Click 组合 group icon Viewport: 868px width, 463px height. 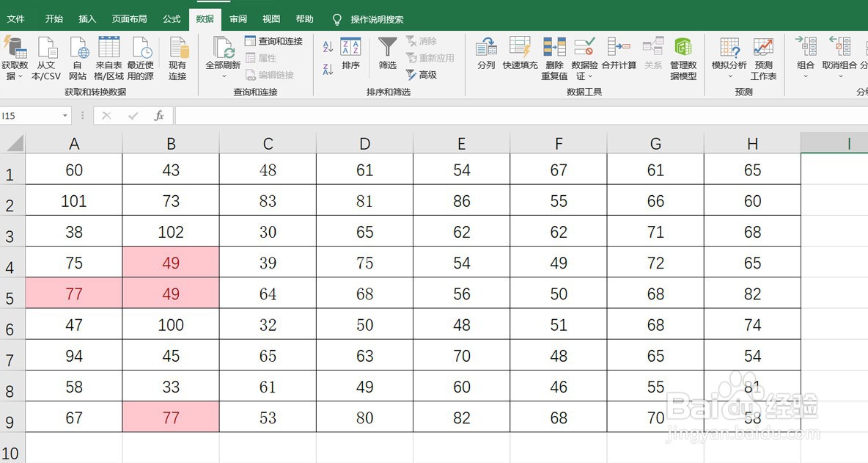click(x=806, y=46)
